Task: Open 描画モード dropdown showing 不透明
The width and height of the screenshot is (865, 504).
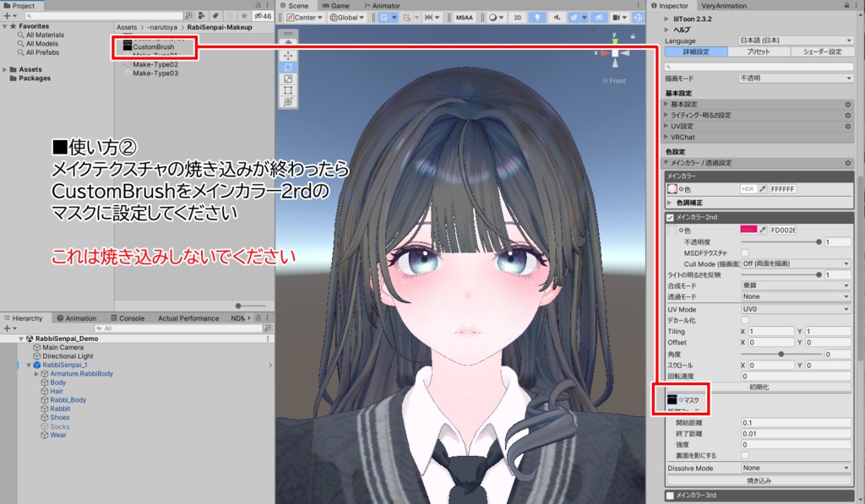Action: [796, 79]
